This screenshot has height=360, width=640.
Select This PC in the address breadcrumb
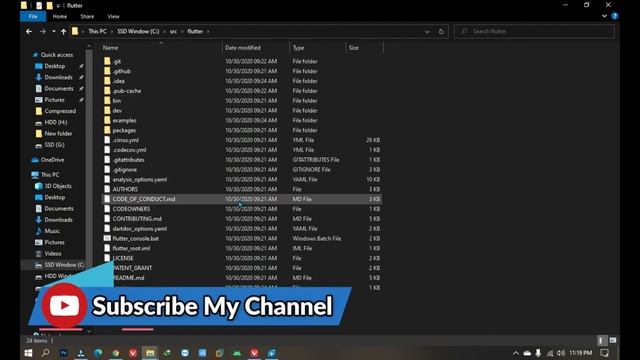pos(98,31)
